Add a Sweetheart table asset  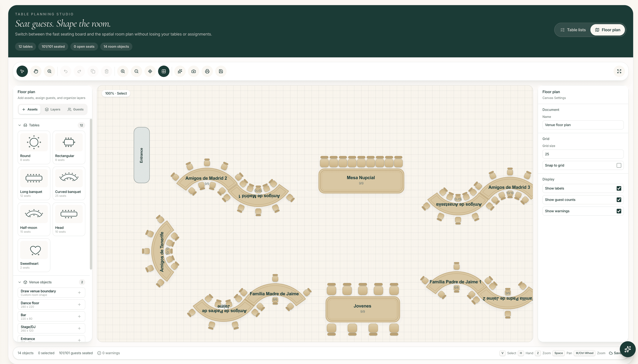pyautogui.click(x=34, y=255)
